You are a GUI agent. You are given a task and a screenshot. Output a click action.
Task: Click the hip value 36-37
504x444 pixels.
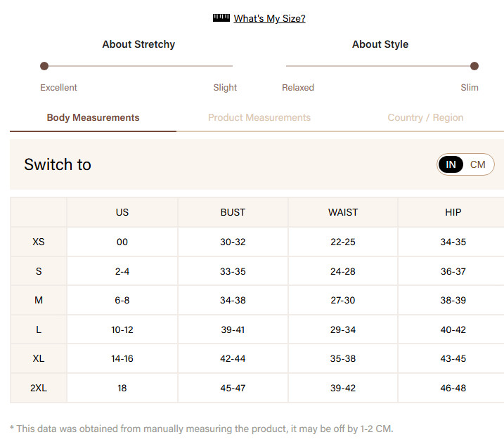tap(453, 271)
